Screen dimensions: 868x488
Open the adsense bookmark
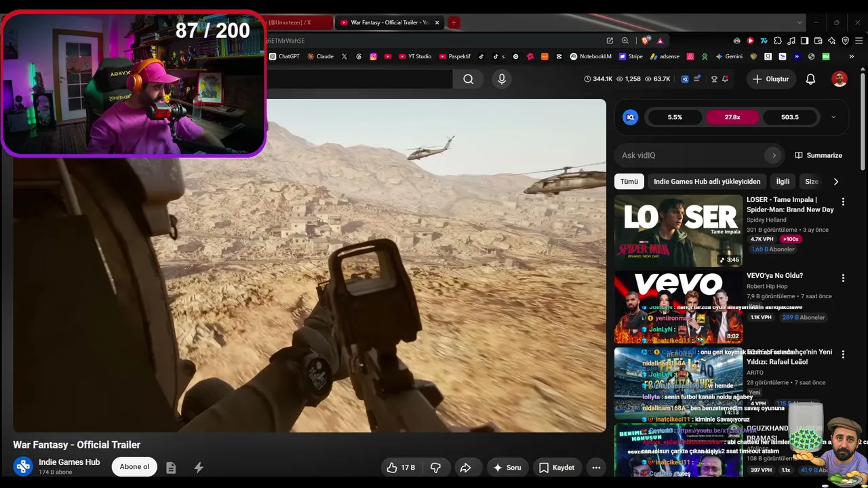click(665, 57)
